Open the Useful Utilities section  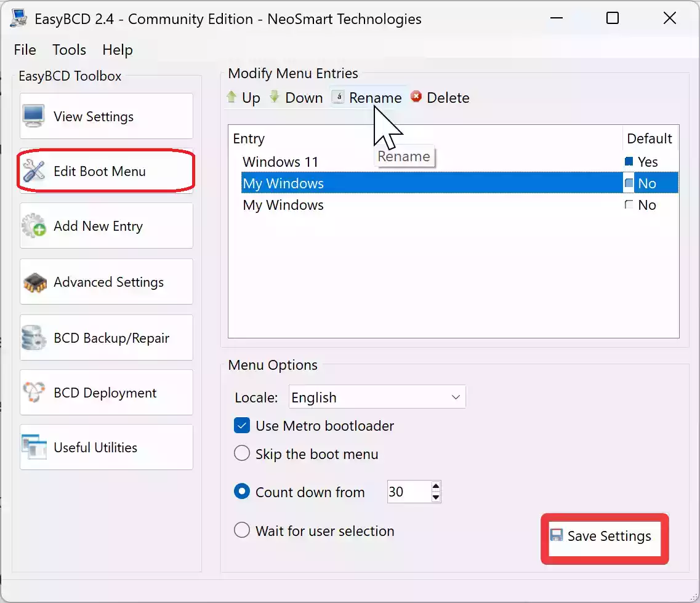click(x=107, y=447)
